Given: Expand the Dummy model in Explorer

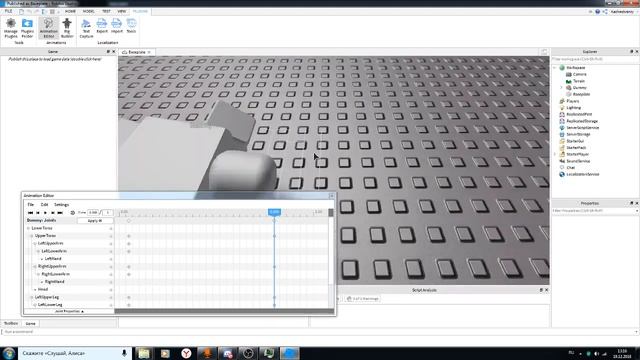Looking at the screenshot, I should coord(561,88).
